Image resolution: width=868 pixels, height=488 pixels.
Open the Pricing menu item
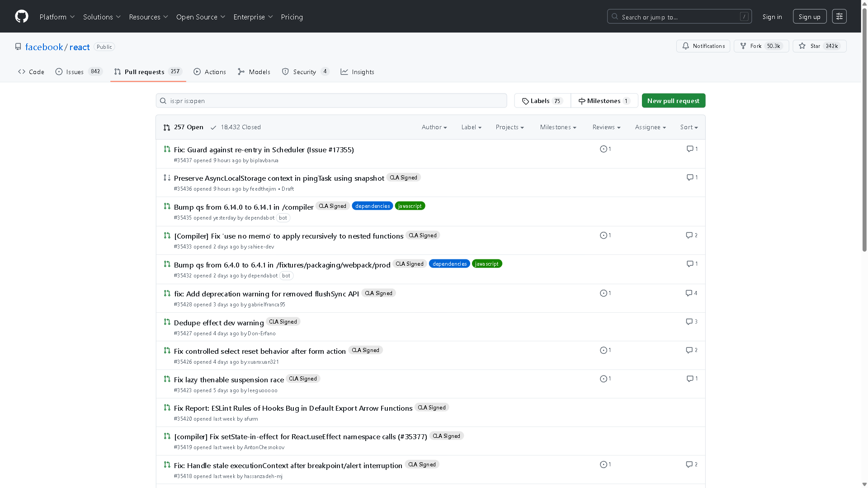tap(292, 17)
